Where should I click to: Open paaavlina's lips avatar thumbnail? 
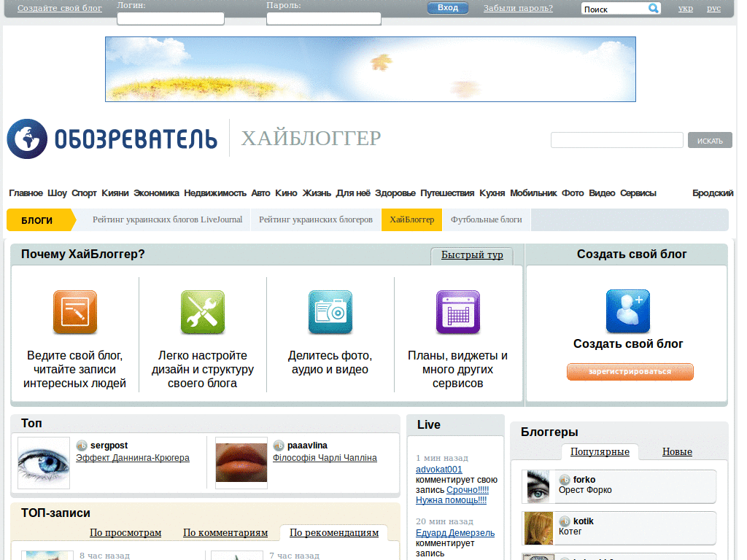[x=241, y=463]
